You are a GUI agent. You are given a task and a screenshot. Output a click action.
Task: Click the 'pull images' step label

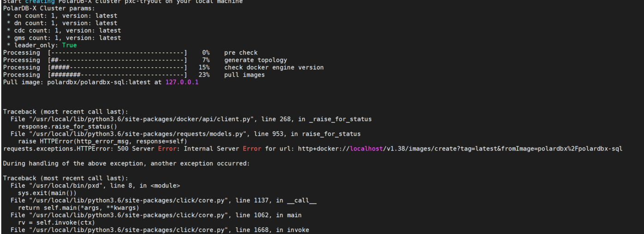pos(244,75)
